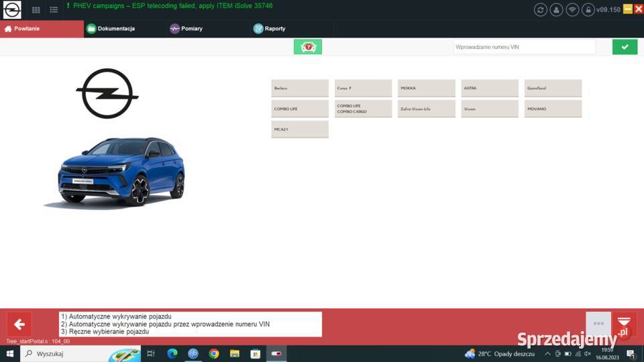Open File Explorer from the taskbar
The height and width of the screenshot is (362, 644).
click(x=235, y=353)
